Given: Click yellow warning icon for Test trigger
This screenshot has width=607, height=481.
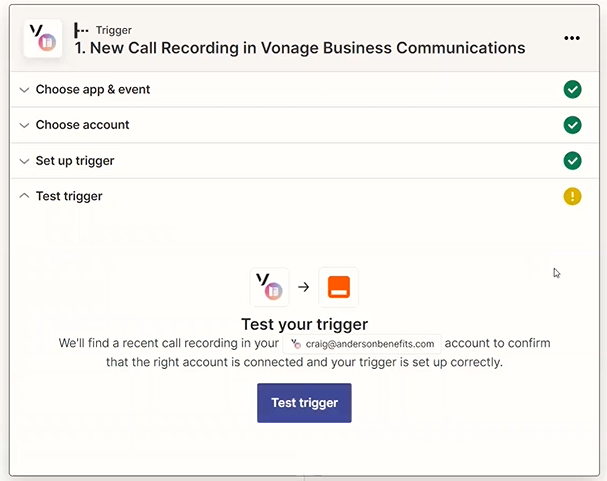Looking at the screenshot, I should point(572,196).
